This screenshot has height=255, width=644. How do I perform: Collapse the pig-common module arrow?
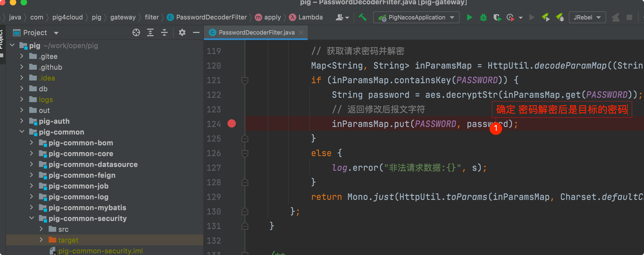[22, 132]
